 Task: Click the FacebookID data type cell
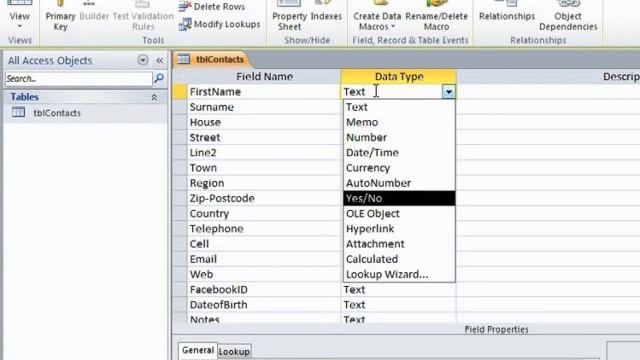coord(399,290)
